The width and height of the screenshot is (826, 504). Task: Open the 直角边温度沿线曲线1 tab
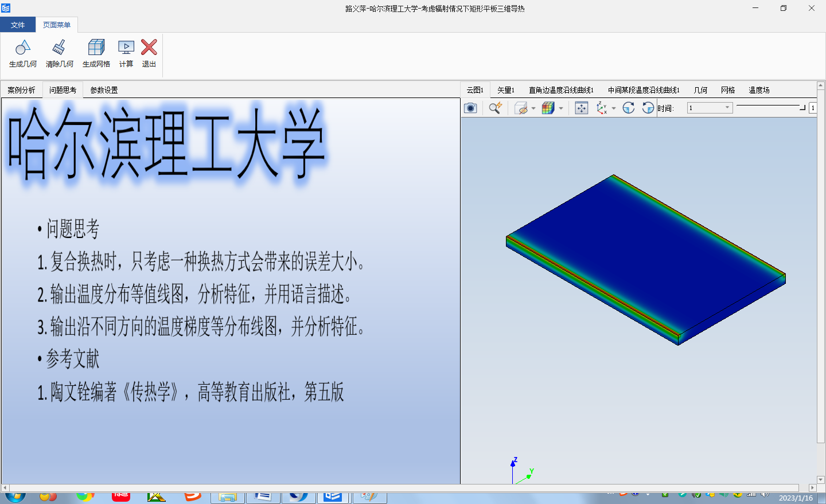tap(561, 90)
